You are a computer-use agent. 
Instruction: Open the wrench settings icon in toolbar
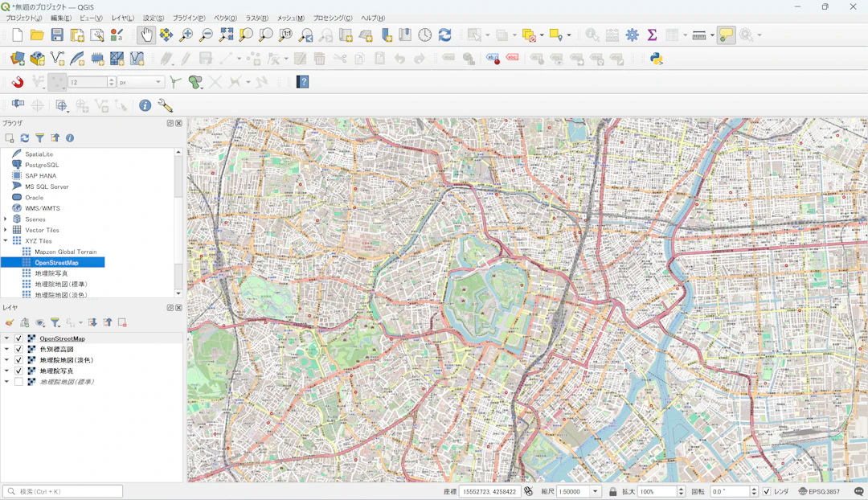click(x=165, y=105)
